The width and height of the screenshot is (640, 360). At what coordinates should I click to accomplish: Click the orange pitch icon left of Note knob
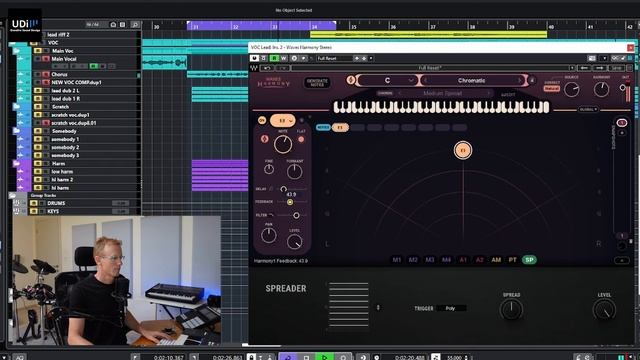(x=264, y=139)
